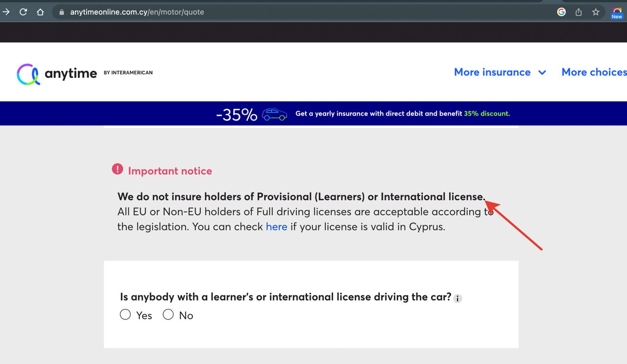Open the More choices menu
This screenshot has height=364, width=627.
tap(594, 72)
